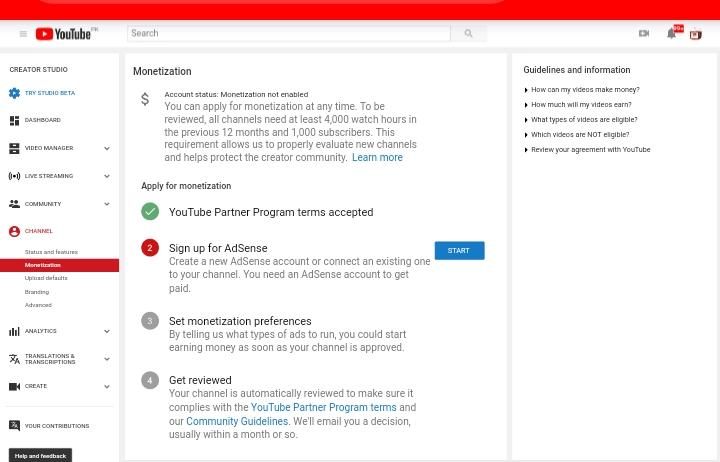Image resolution: width=720 pixels, height=462 pixels.
Task: Select the Monetization submenu item
Action: click(59, 265)
